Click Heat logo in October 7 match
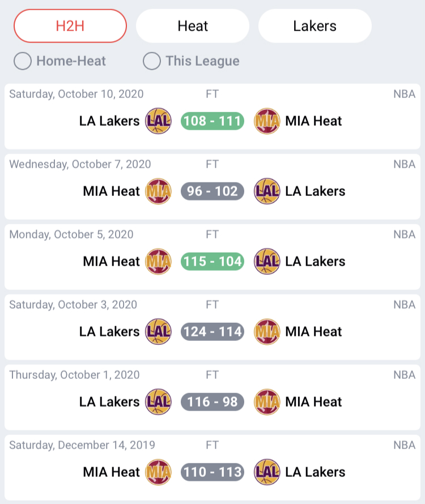425x504 pixels. (158, 191)
